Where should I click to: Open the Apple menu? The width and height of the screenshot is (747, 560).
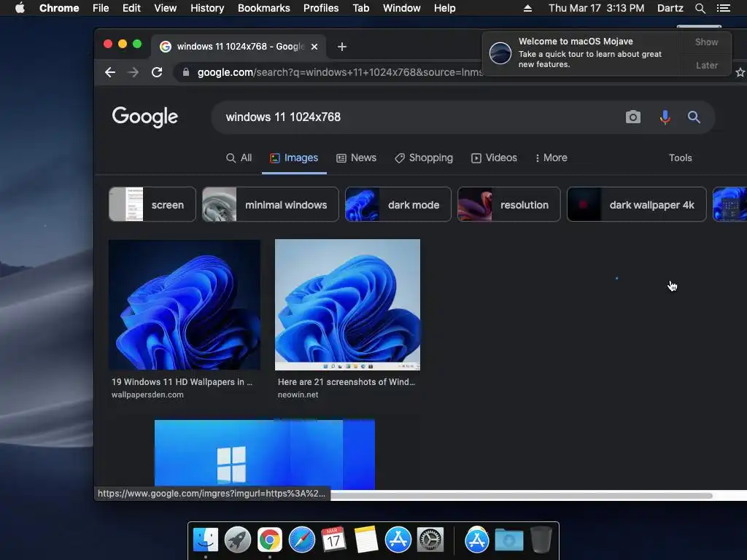20,8
